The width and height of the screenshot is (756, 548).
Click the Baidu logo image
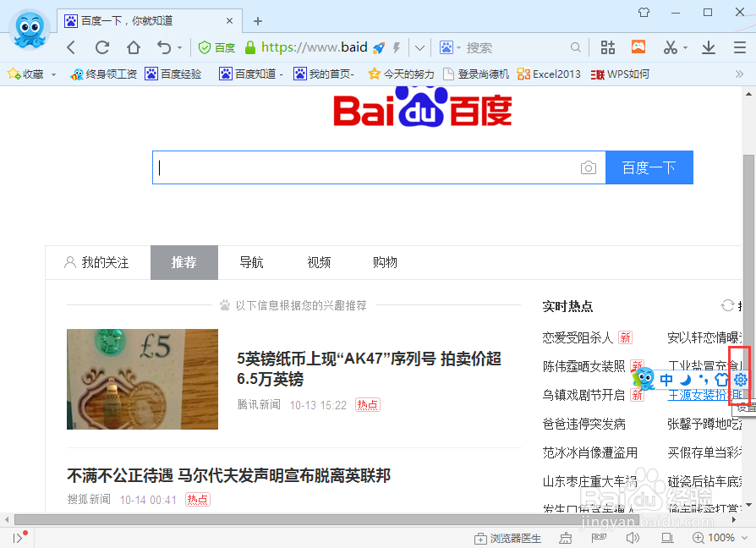[x=422, y=107]
